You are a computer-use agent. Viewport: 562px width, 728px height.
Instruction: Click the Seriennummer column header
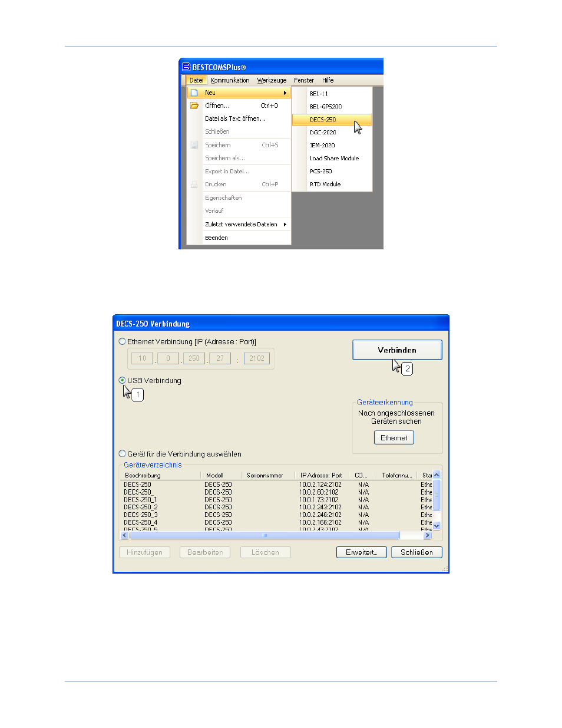coord(268,475)
